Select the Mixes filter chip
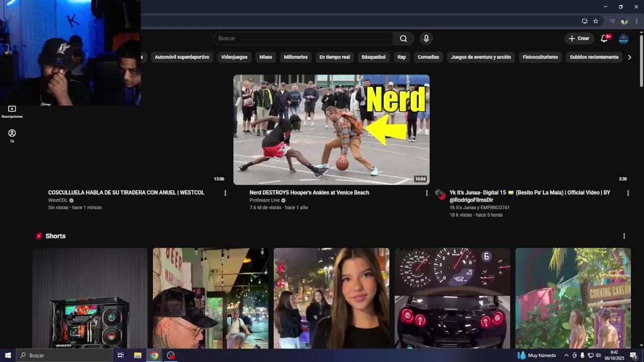This screenshot has width=644, height=362. pos(266,57)
